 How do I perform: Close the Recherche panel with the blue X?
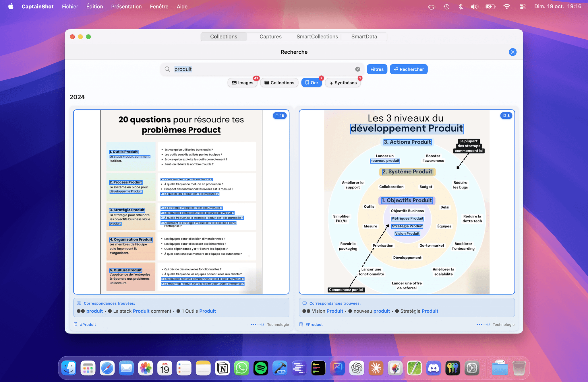[512, 52]
